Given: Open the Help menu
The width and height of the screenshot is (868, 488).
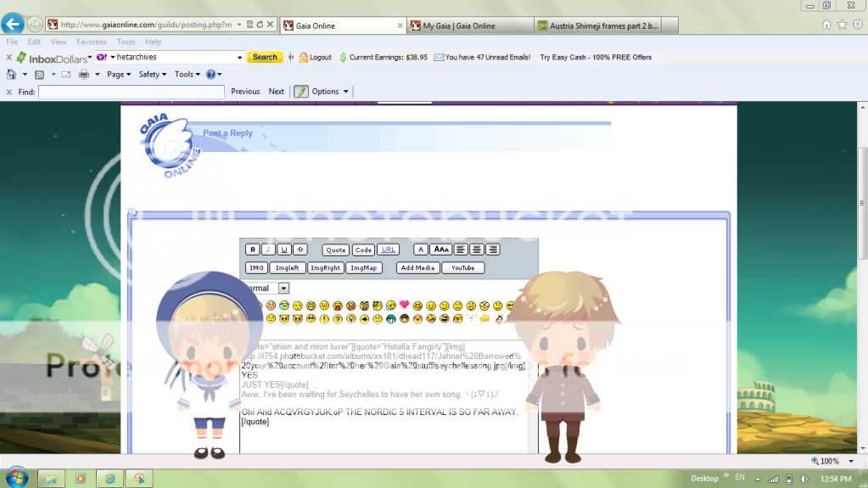Looking at the screenshot, I should point(153,42).
